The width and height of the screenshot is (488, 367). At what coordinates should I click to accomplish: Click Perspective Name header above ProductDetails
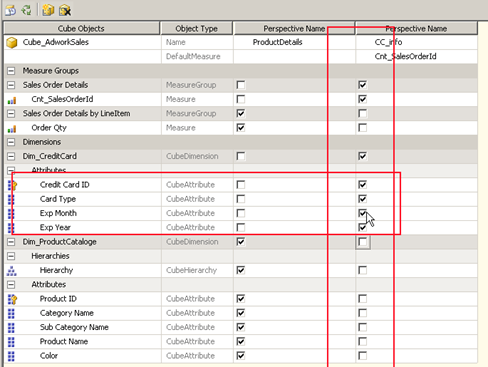pos(294,29)
